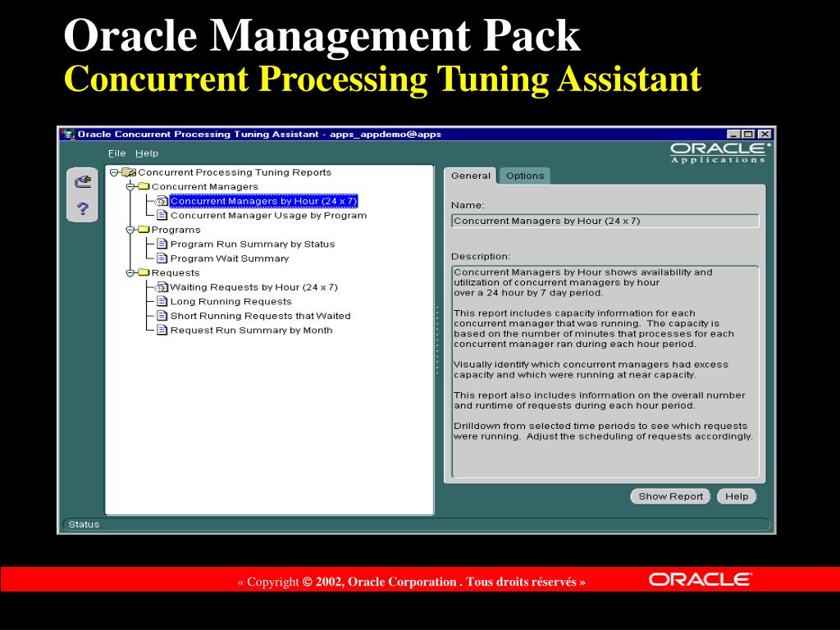The image size is (840, 630).
Task: Click the Requests folder icon
Action: point(144,272)
